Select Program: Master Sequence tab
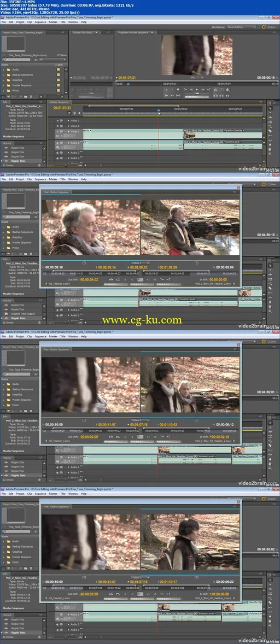The image size is (280, 644). pos(133,32)
